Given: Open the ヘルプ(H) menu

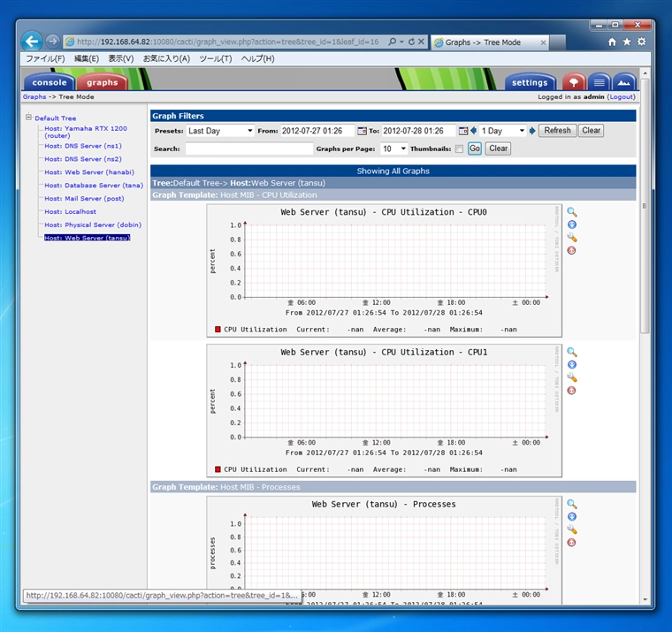Looking at the screenshot, I should click(257, 58).
